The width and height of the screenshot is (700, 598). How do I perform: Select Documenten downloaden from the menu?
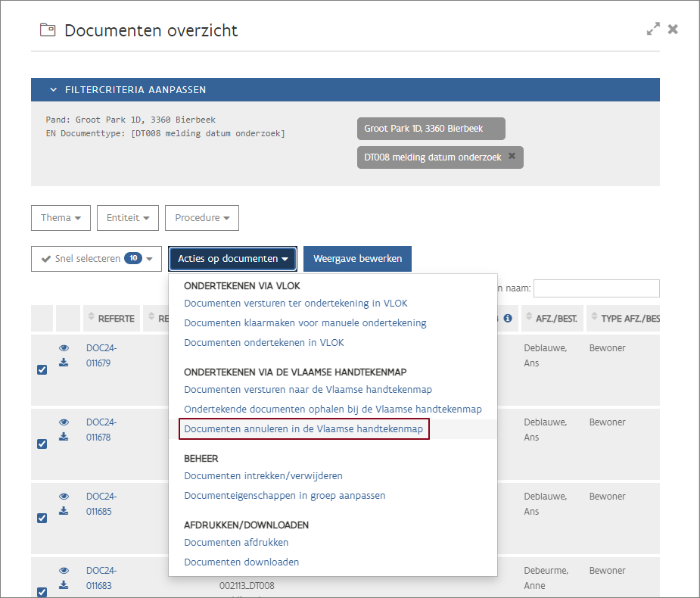click(241, 562)
